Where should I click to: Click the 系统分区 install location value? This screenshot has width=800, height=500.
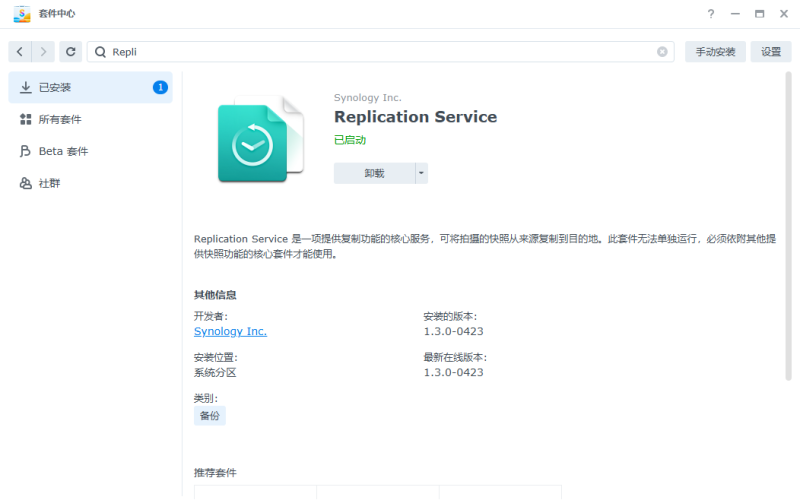point(215,372)
